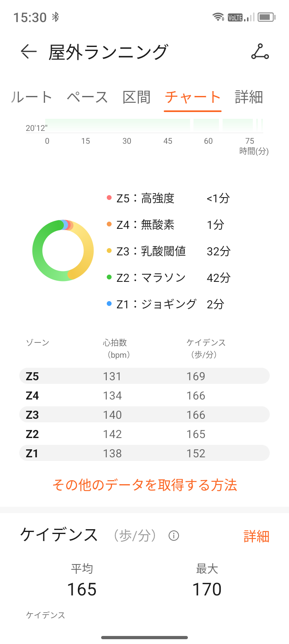Tap the green Z2 マラソン legend dot
Screen dimensions: 289x644
pyautogui.click(x=109, y=277)
